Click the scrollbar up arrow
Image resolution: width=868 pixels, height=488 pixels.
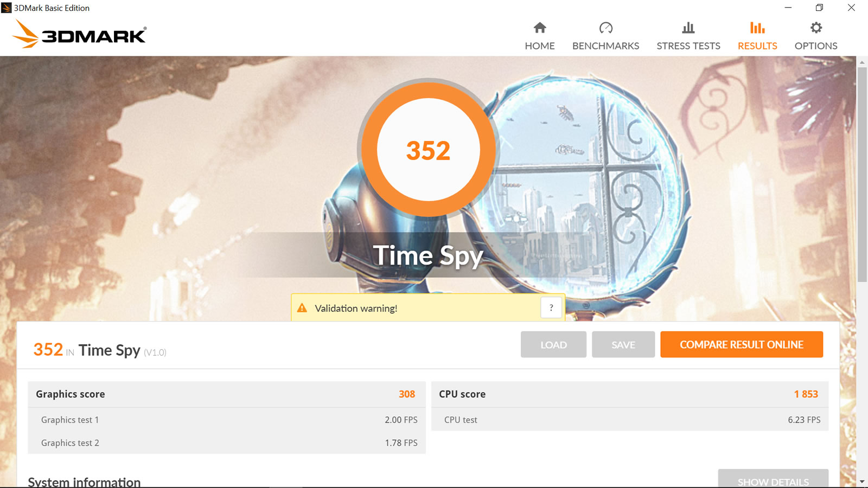pos(862,62)
